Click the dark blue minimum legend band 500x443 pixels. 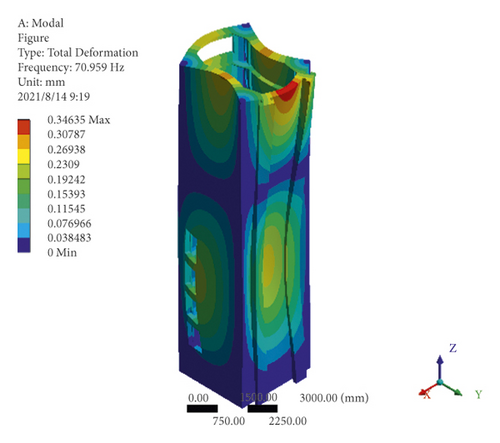click(x=24, y=245)
